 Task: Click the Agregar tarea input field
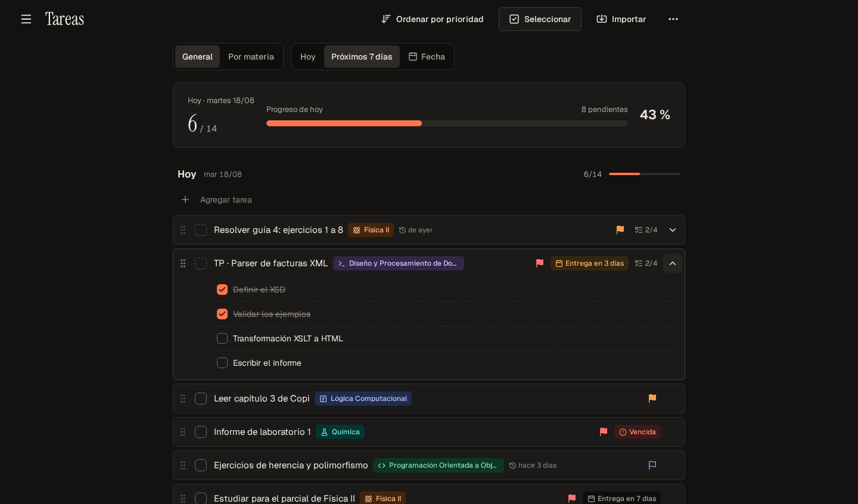pyautogui.click(x=429, y=200)
